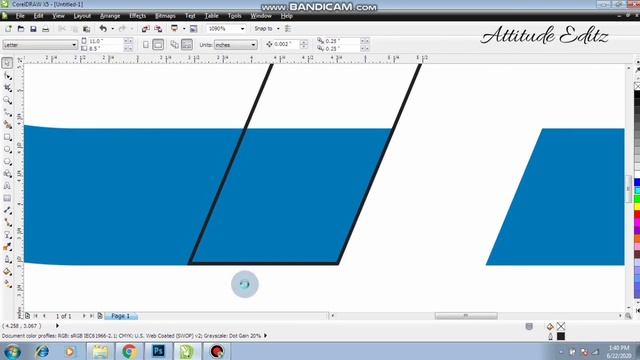Open Google Chrome from the taskbar

click(x=129, y=351)
